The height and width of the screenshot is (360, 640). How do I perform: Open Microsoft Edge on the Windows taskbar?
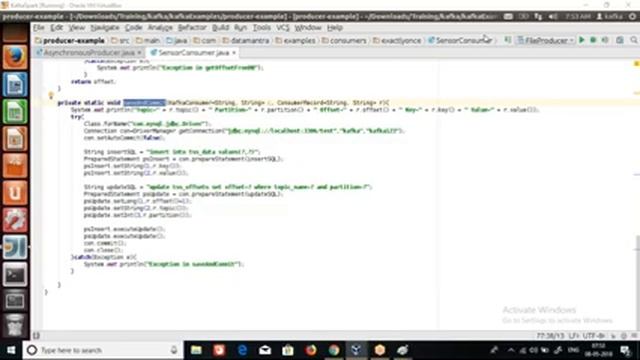(x=242, y=350)
